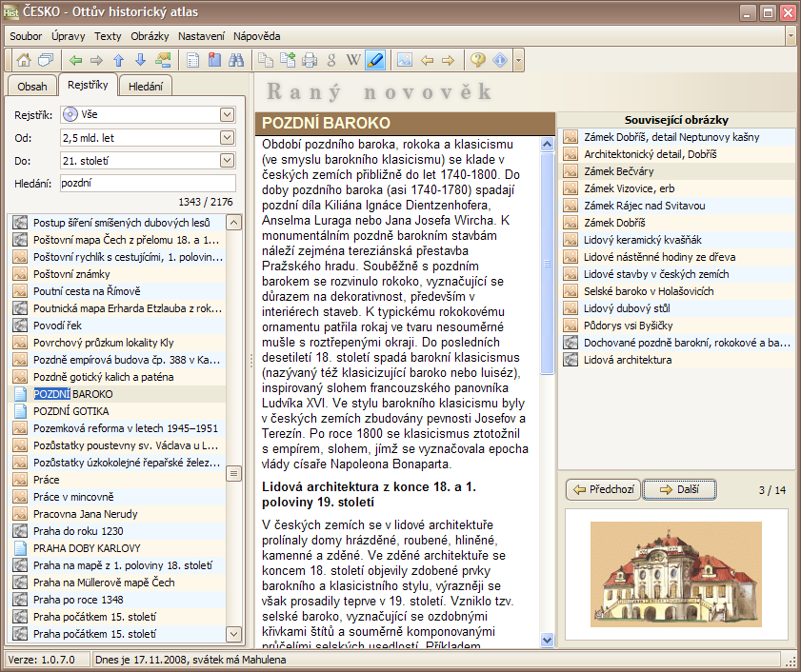Select POZDNÍ GOTIKA in the index list
The width and height of the screenshot is (801, 672).
click(71, 411)
